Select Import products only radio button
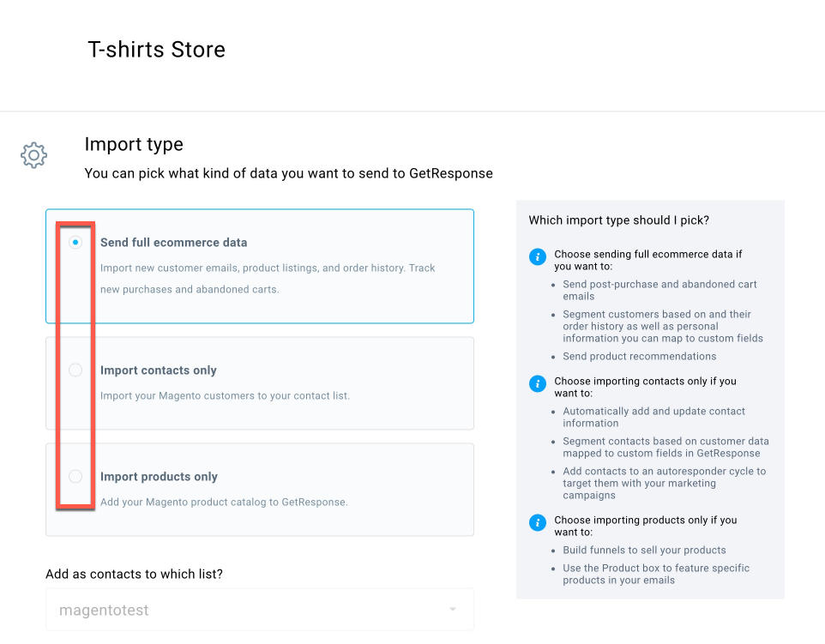Screen dimensions: 825x644 pos(75,476)
